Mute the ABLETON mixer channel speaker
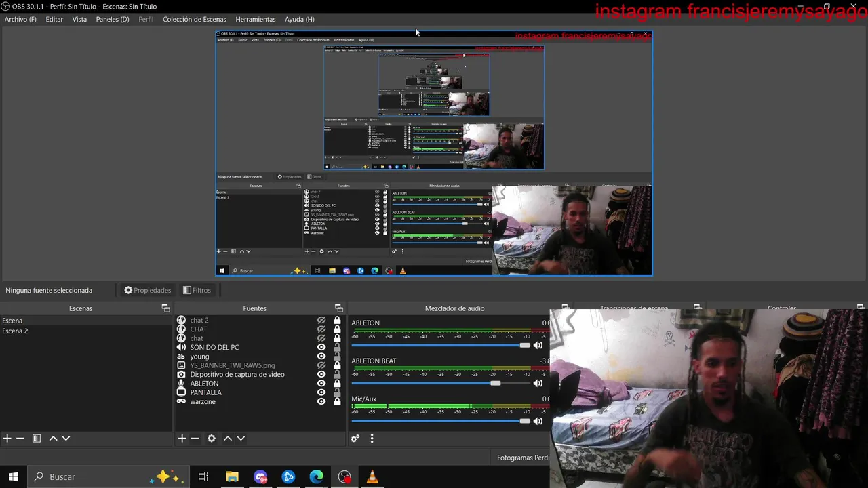This screenshot has height=488, width=868. 538,345
